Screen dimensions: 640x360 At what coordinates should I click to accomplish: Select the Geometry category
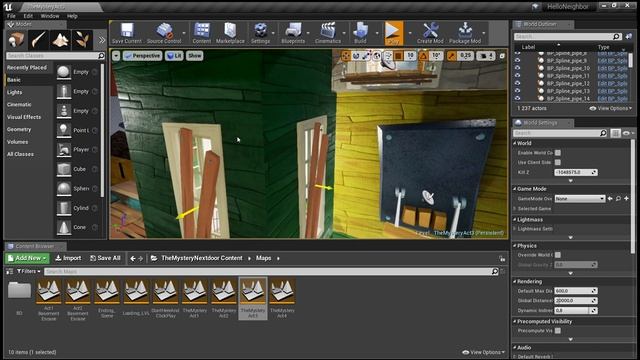(x=19, y=129)
